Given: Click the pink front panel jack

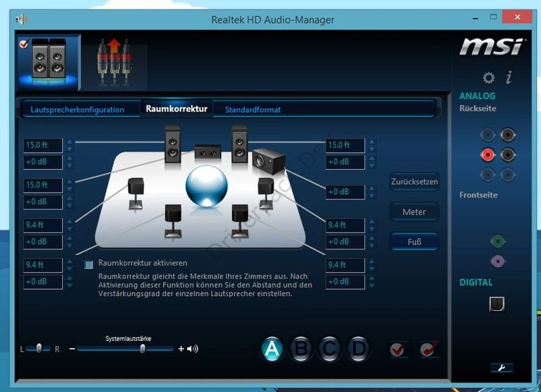Looking at the screenshot, I should click(498, 262).
